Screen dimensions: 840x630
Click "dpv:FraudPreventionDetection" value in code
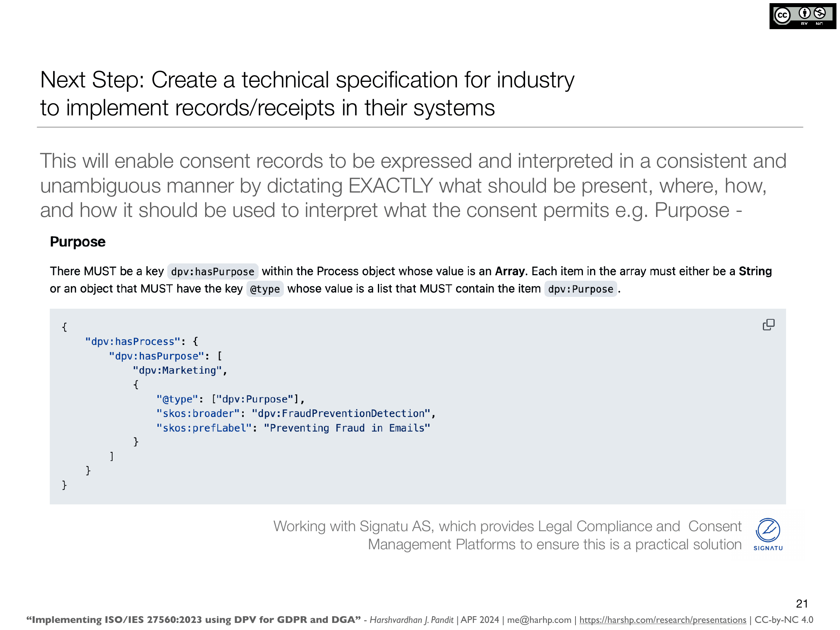341,413
